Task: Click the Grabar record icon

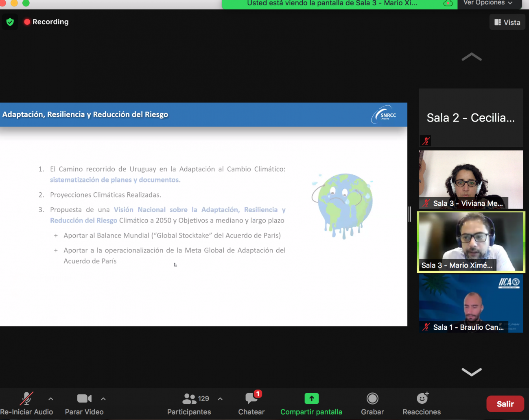Action: click(372, 398)
